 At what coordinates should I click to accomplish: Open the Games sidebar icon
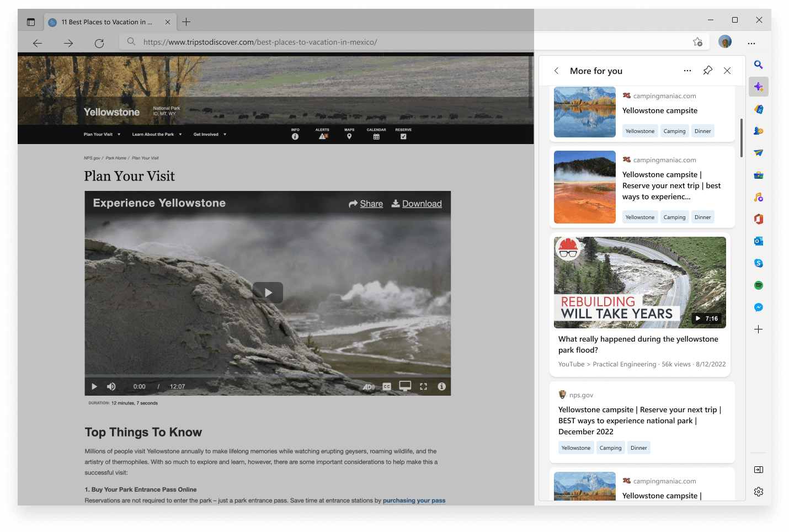(759, 131)
